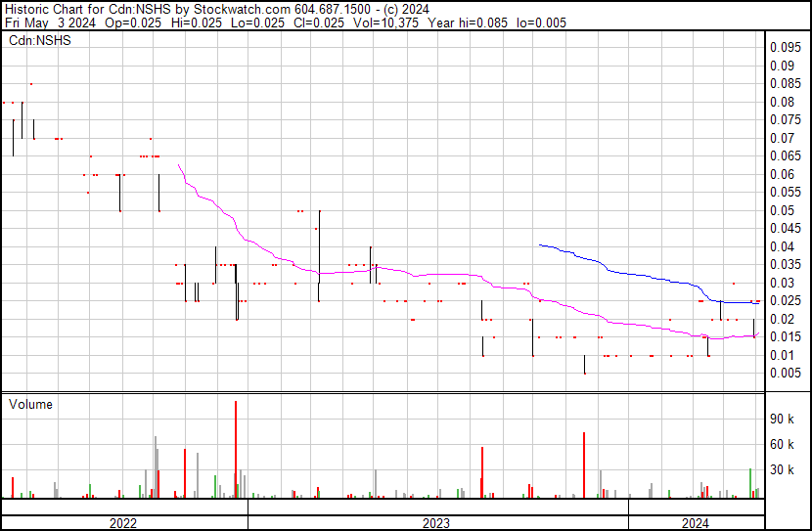The height and width of the screenshot is (531, 812).
Task: Click the 0.075 price axis value
Action: [786, 119]
